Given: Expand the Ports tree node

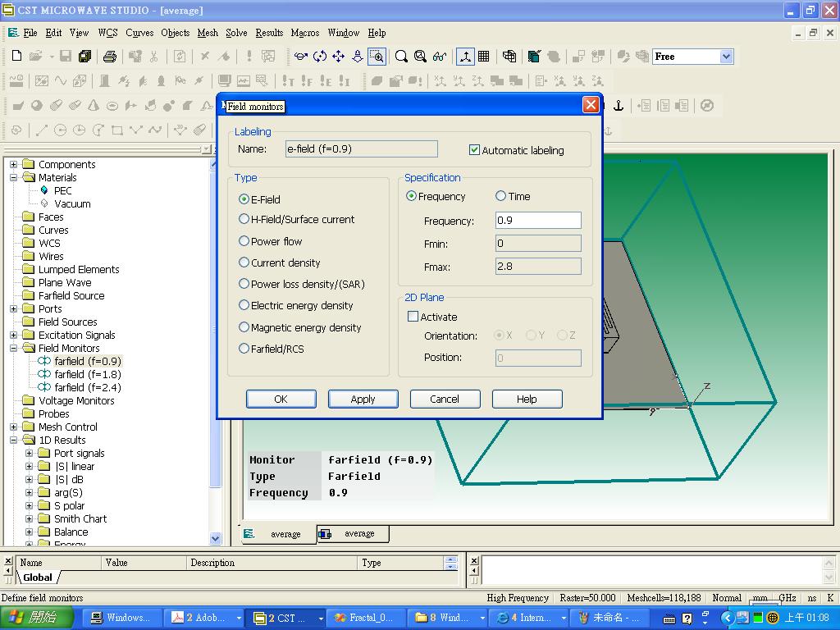Looking at the screenshot, I should point(13,308).
